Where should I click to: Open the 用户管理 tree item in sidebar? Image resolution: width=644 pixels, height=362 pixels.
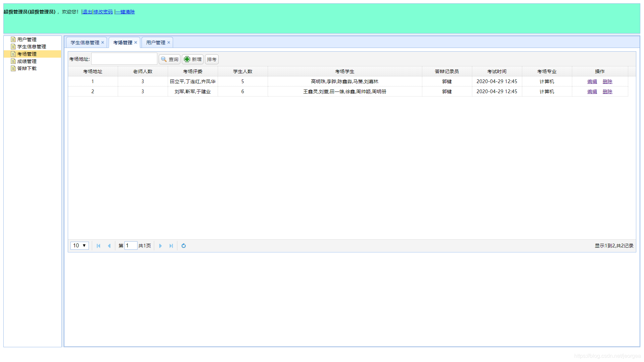pos(27,40)
